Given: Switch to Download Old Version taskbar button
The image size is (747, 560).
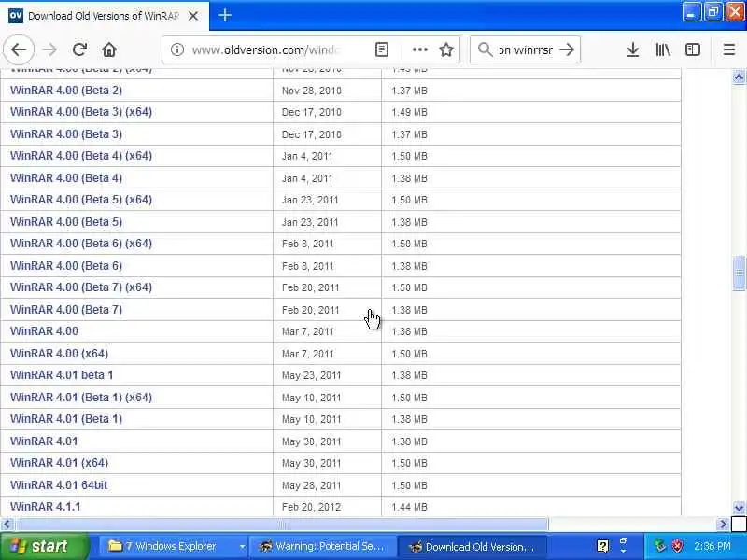Looking at the screenshot, I should click(472, 546).
